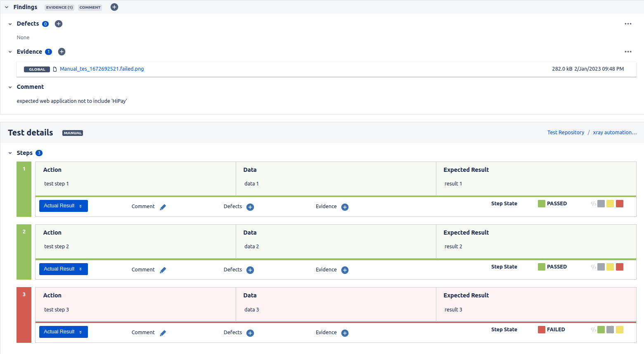Set step 3 state to grey status
The image size is (644, 354).
610,330
